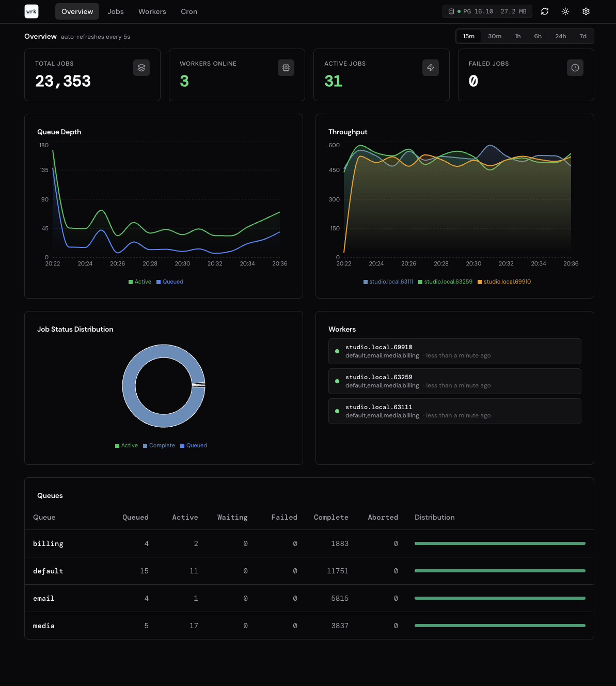The width and height of the screenshot is (616, 686).
Task: Click the Total Jobs layers icon
Action: click(141, 68)
